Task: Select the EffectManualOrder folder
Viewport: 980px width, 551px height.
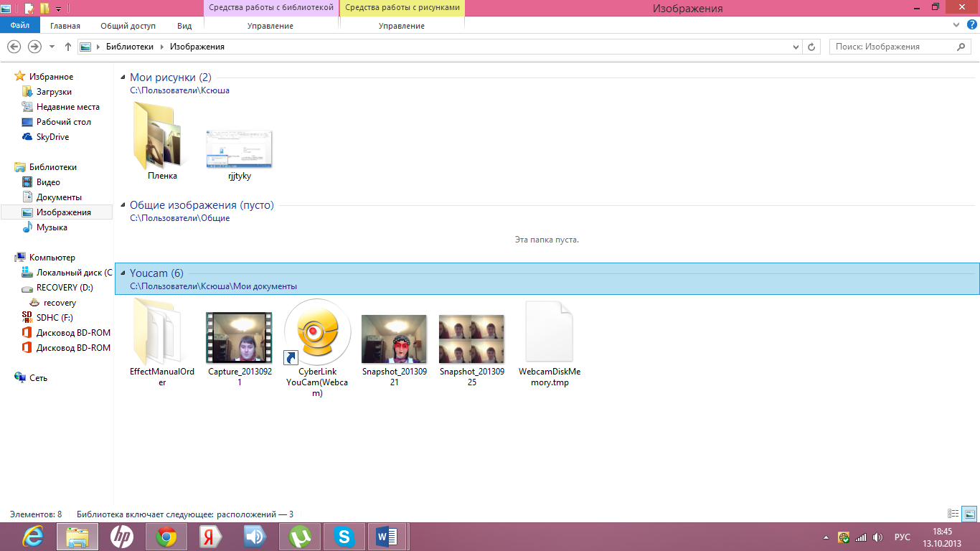Action: click(162, 344)
